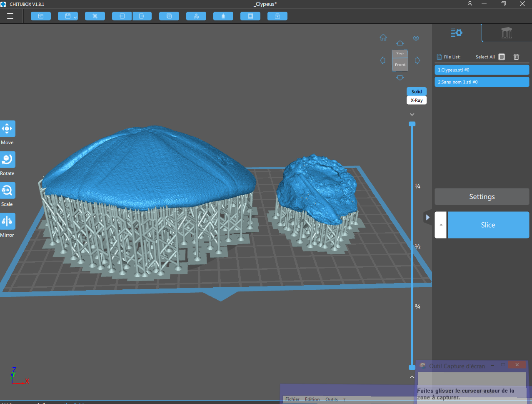This screenshot has height=404, width=532.
Task: Open the hamburger main menu
Action: pos(10,16)
